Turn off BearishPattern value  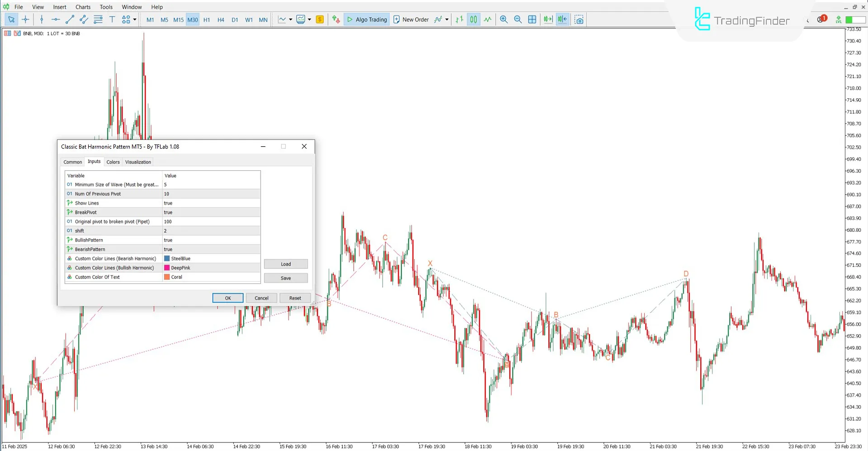click(211, 249)
